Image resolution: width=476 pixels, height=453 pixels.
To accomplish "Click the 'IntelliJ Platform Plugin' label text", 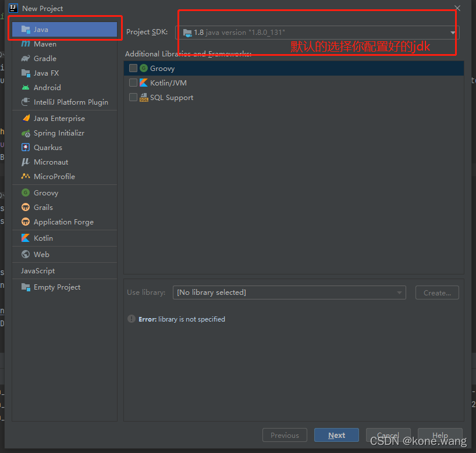I will tap(71, 102).
